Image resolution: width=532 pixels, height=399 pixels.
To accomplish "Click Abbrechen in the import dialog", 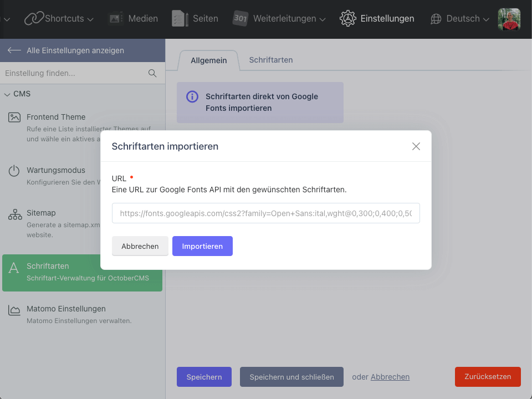I will 140,246.
